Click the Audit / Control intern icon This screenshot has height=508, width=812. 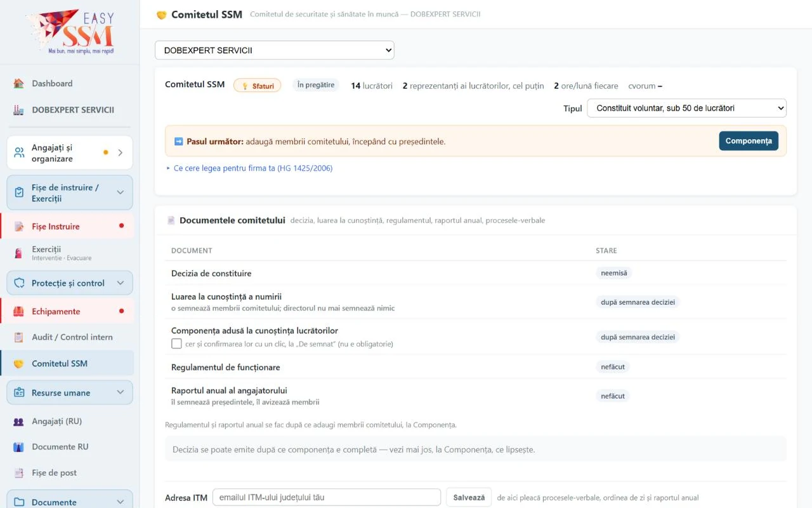(x=19, y=337)
